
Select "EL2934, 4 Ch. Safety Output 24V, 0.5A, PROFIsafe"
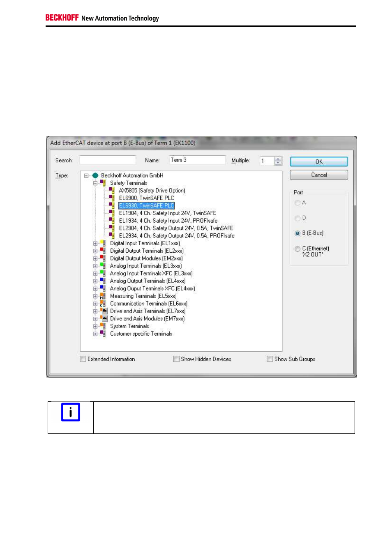177,236
